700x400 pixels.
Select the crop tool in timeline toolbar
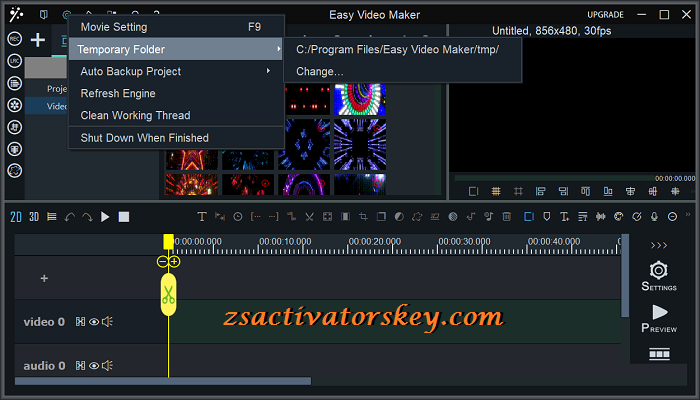pyautogui.click(x=363, y=217)
